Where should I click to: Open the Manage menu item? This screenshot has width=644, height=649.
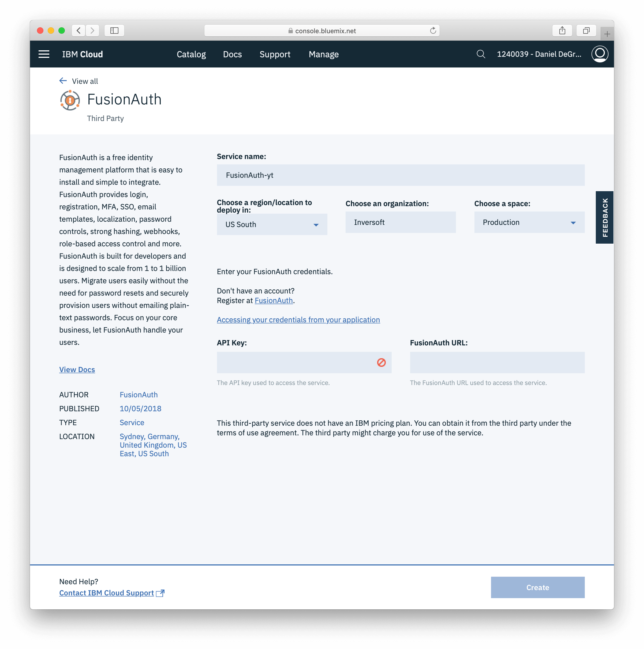(x=324, y=54)
